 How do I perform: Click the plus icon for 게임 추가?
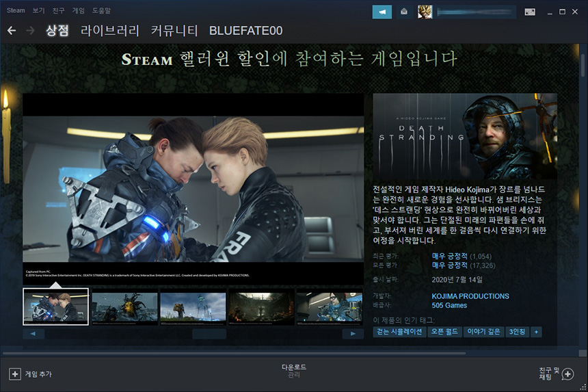tap(15, 374)
